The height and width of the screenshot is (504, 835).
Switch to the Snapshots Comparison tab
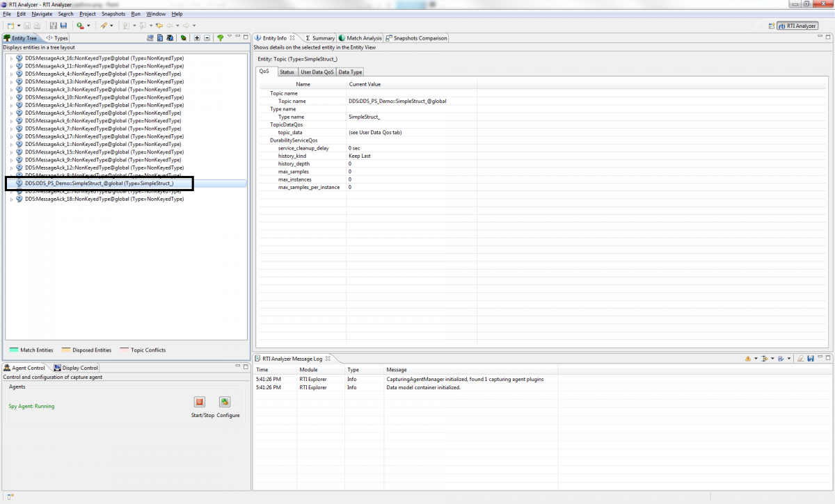tap(417, 38)
